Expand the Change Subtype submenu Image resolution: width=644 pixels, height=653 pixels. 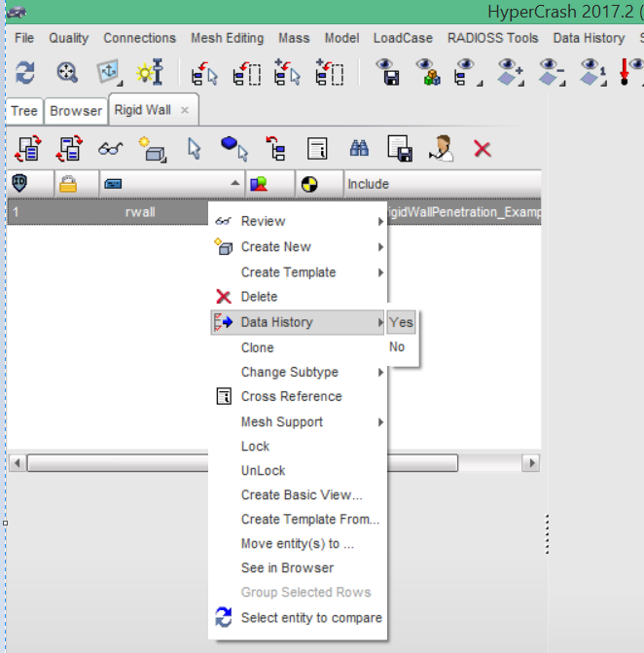point(298,372)
